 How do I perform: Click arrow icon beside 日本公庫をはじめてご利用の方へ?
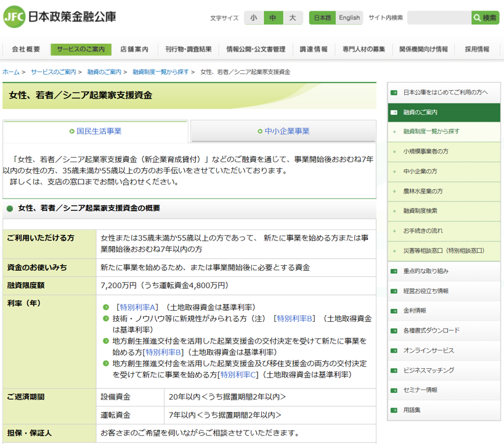click(x=394, y=92)
